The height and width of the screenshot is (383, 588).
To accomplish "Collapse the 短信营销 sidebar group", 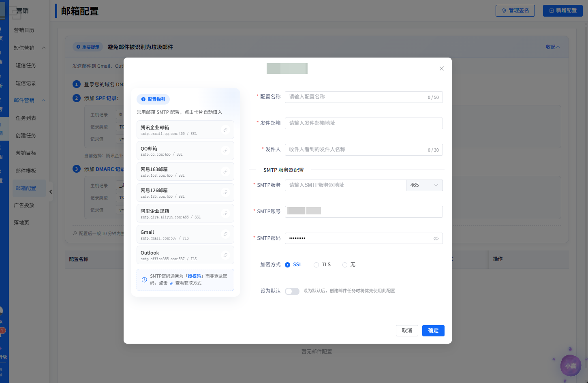I will tap(44, 48).
